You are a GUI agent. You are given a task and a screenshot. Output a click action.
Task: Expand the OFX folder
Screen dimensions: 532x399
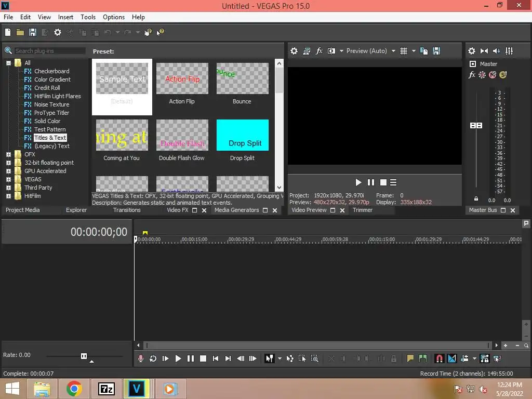coord(8,154)
